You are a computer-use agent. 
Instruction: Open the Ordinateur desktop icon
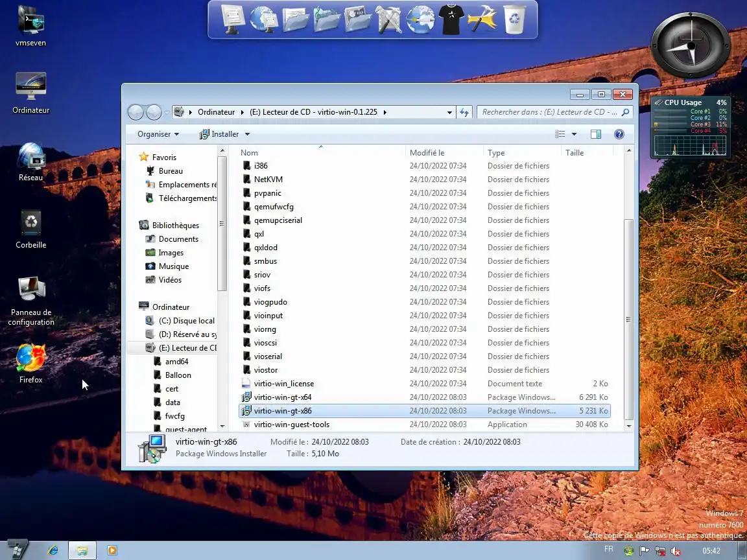click(31, 93)
